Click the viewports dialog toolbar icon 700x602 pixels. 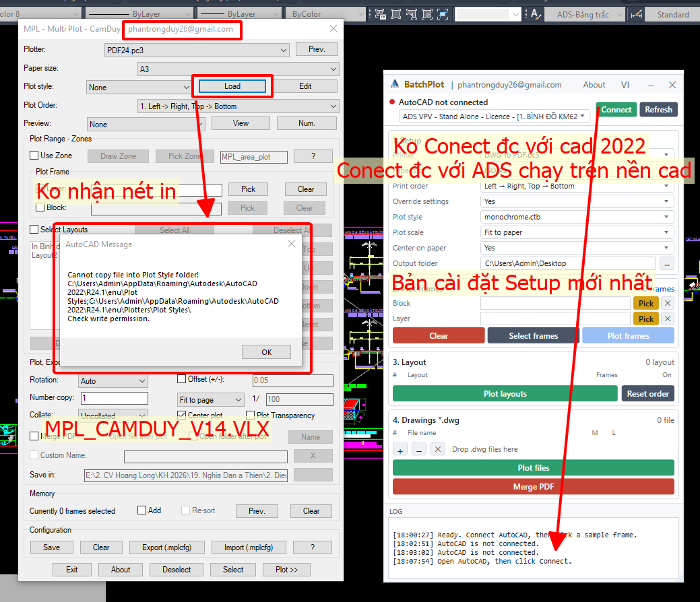(381, 14)
